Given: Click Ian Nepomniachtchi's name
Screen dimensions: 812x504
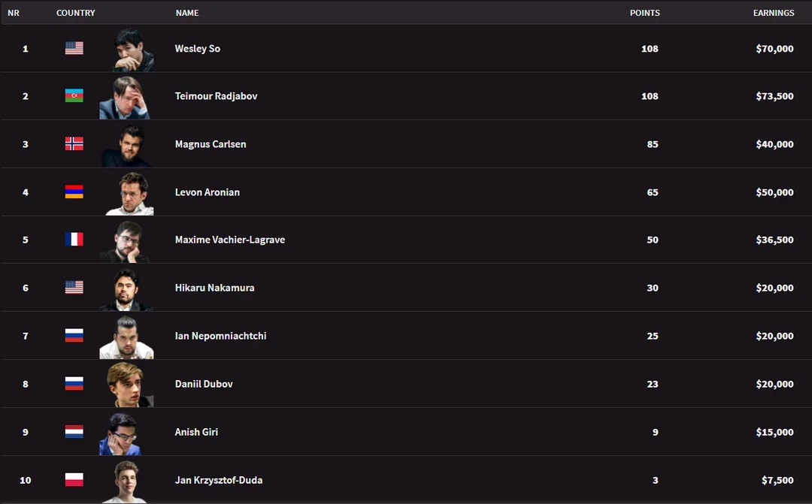Looking at the screenshot, I should tap(220, 336).
